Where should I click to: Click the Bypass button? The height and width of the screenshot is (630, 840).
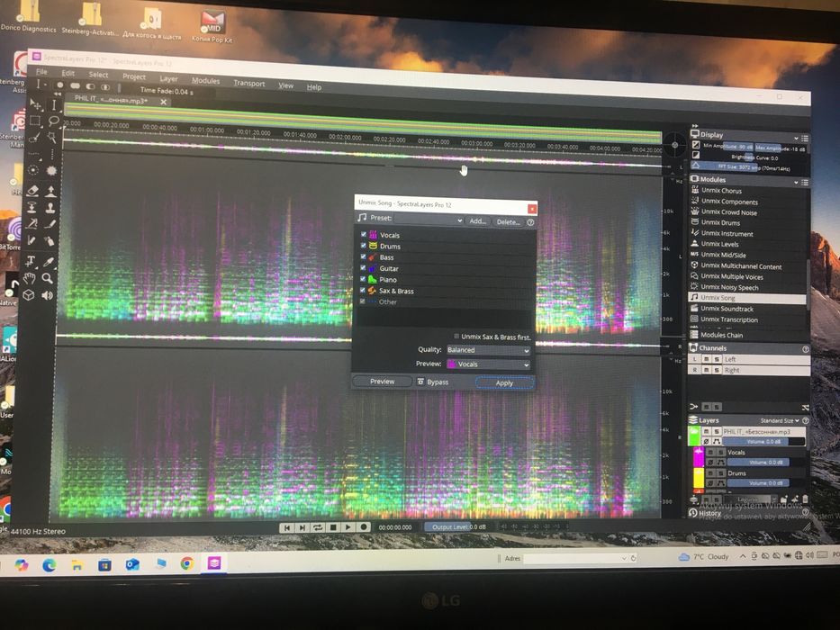click(433, 382)
